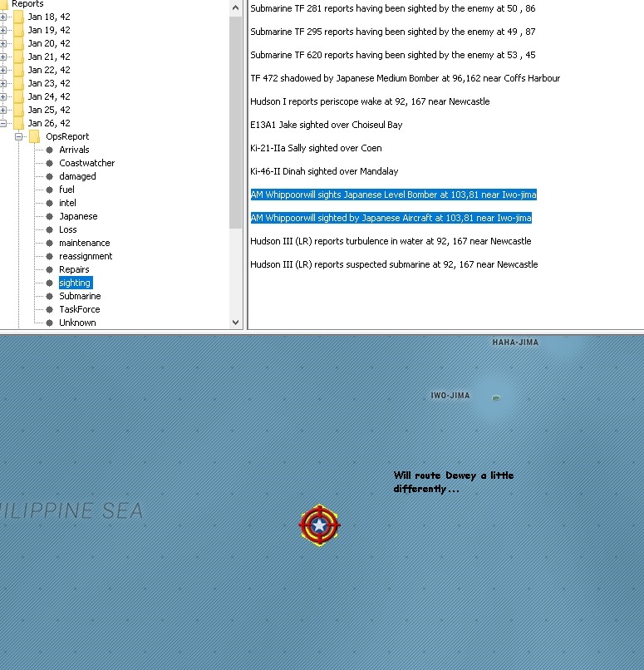Open the damaged report

pos(77,176)
